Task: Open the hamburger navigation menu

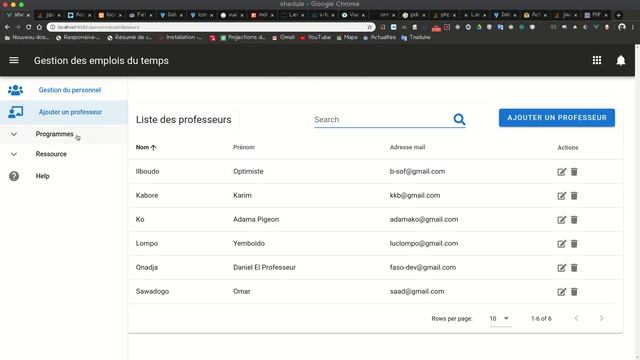Action: 14,60
